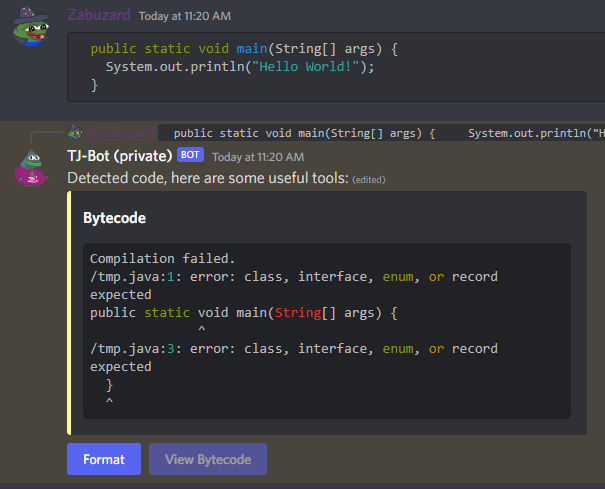Open TJ-Bot's frog avatar
605x489 pixels.
pyautogui.click(x=30, y=168)
